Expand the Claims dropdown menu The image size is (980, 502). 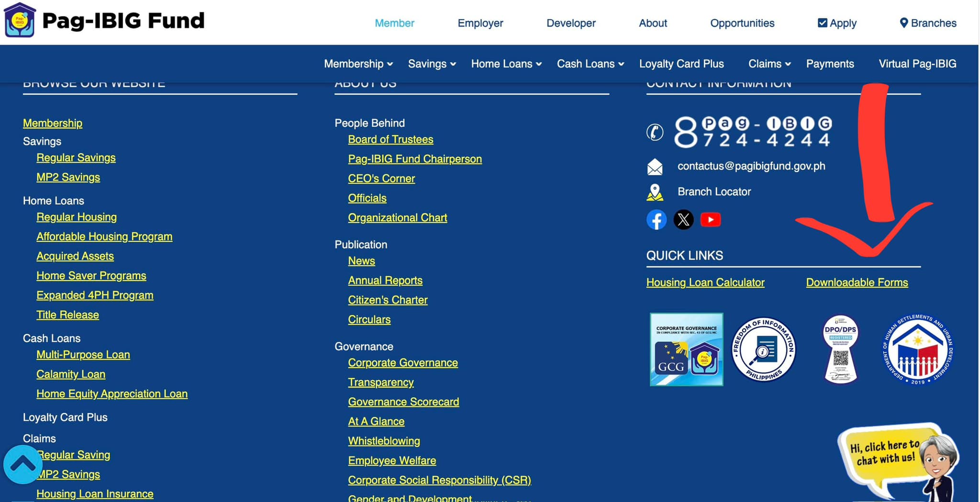point(769,64)
